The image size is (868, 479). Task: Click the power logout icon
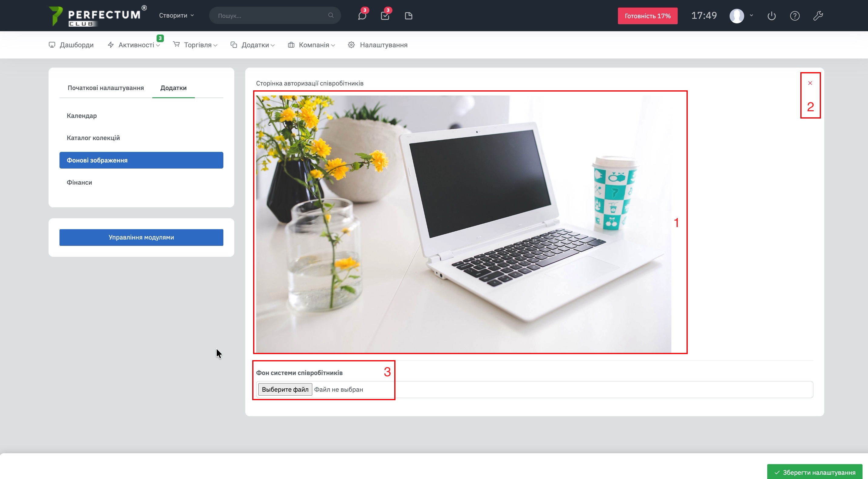771,16
